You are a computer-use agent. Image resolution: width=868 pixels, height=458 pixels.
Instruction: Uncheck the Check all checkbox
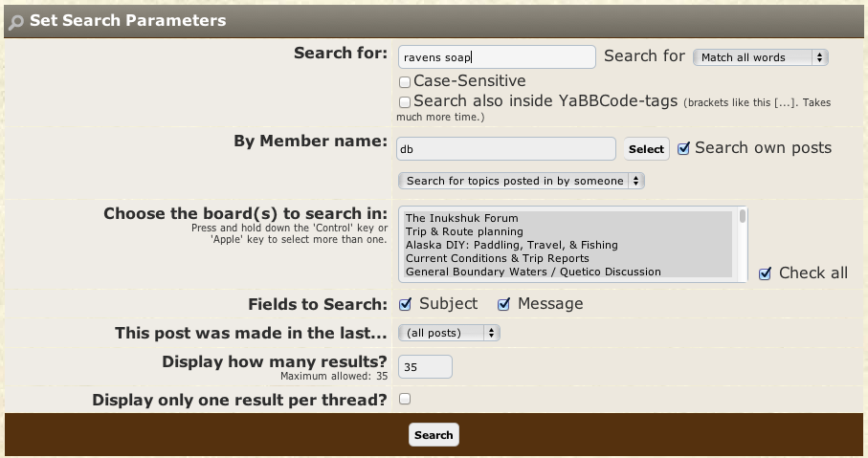[x=765, y=273]
